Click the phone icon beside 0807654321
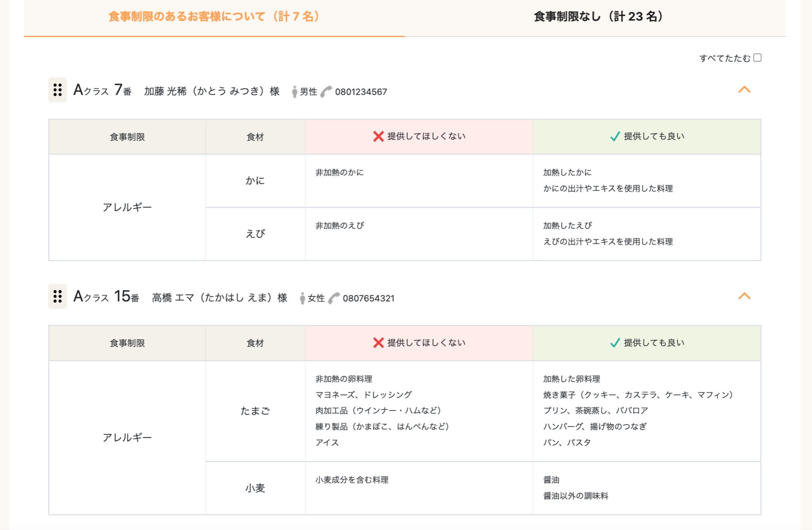The width and height of the screenshot is (812, 530). pyautogui.click(x=334, y=298)
